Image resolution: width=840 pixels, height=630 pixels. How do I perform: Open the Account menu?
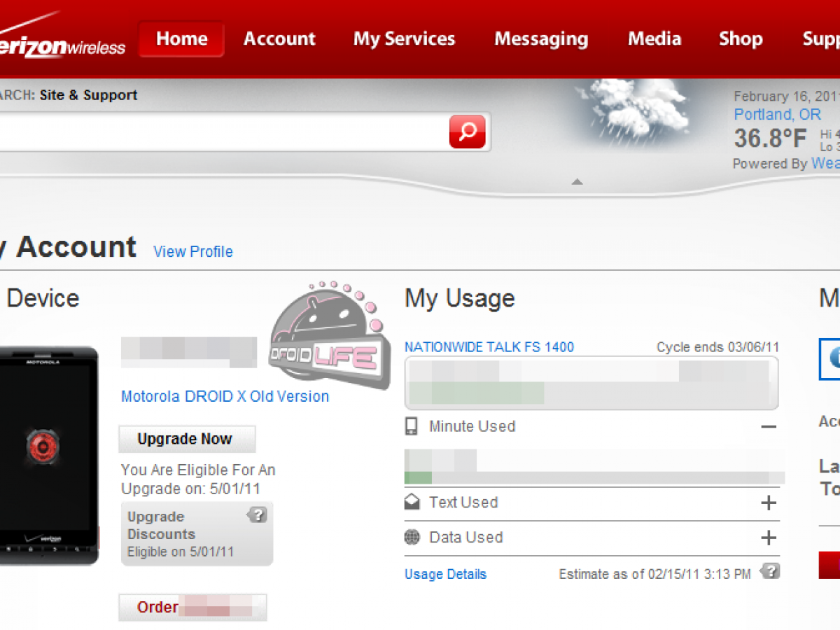tap(279, 39)
